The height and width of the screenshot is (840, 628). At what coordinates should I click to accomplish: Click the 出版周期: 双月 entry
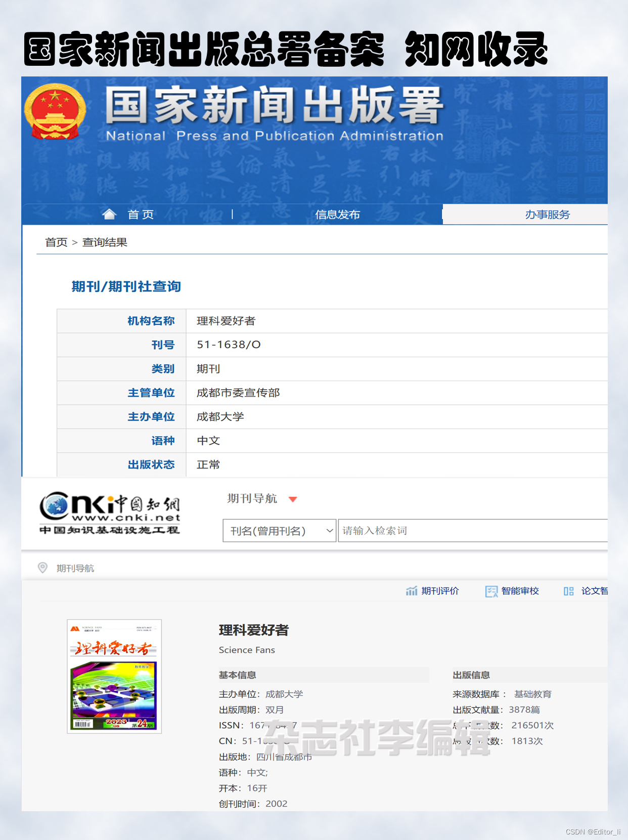click(x=251, y=710)
